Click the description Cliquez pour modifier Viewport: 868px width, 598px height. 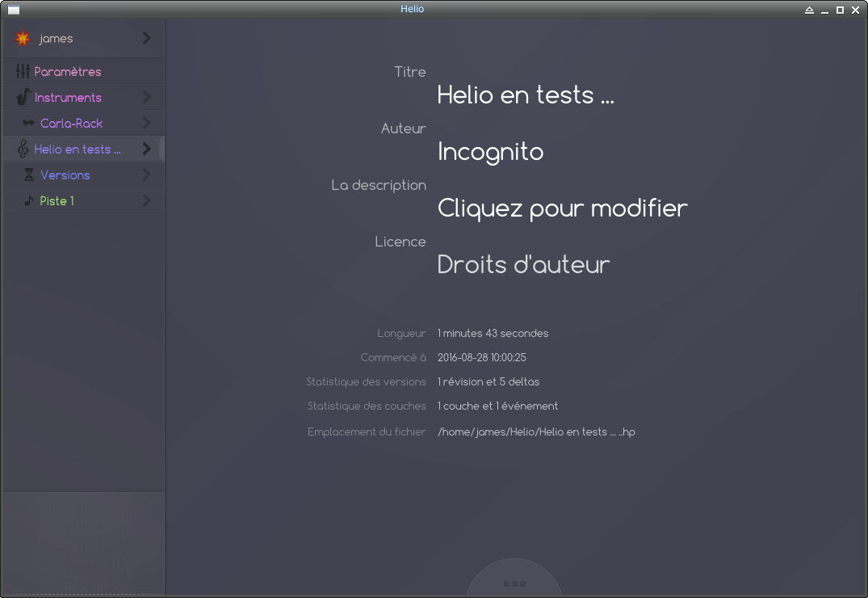(563, 208)
